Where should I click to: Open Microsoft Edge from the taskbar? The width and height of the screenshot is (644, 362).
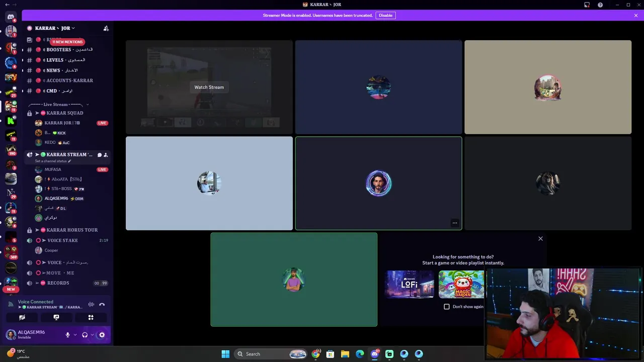tap(360, 354)
